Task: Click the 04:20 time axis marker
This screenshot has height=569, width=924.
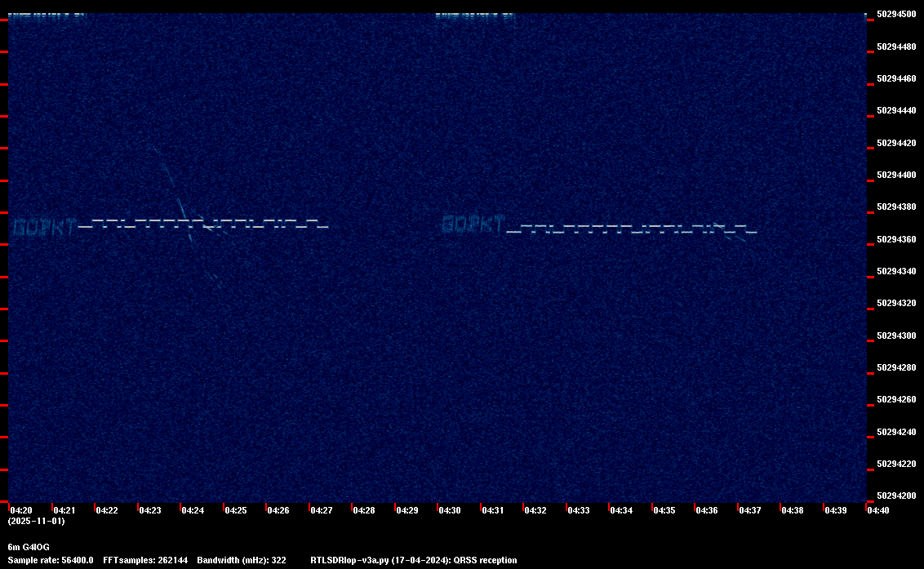Action: click(21, 510)
